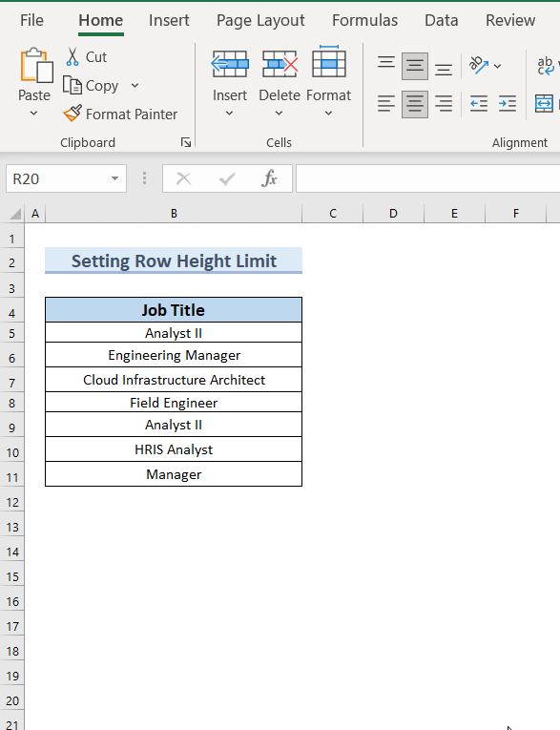
Task: Click into the formula bar input
Action: coord(427,178)
